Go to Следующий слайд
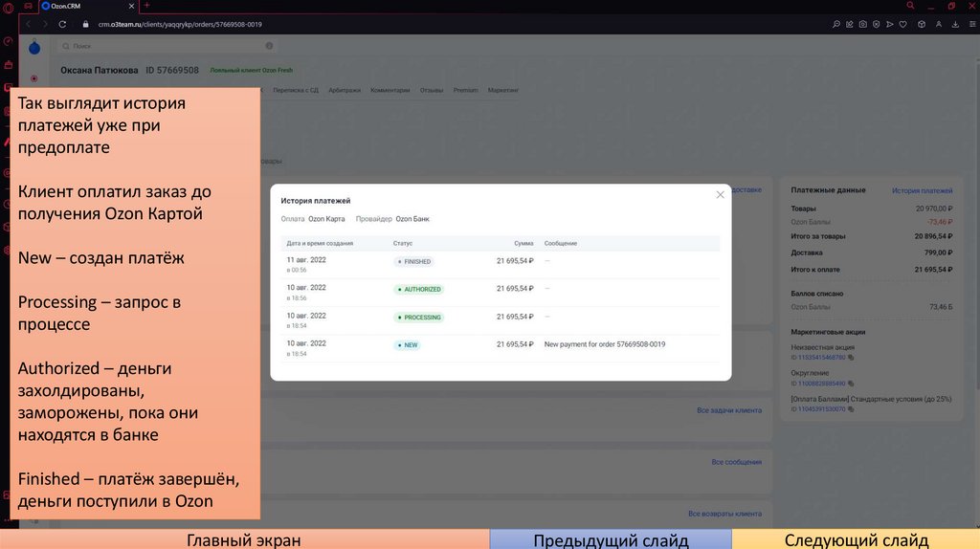The height and width of the screenshot is (549, 980). click(856, 539)
